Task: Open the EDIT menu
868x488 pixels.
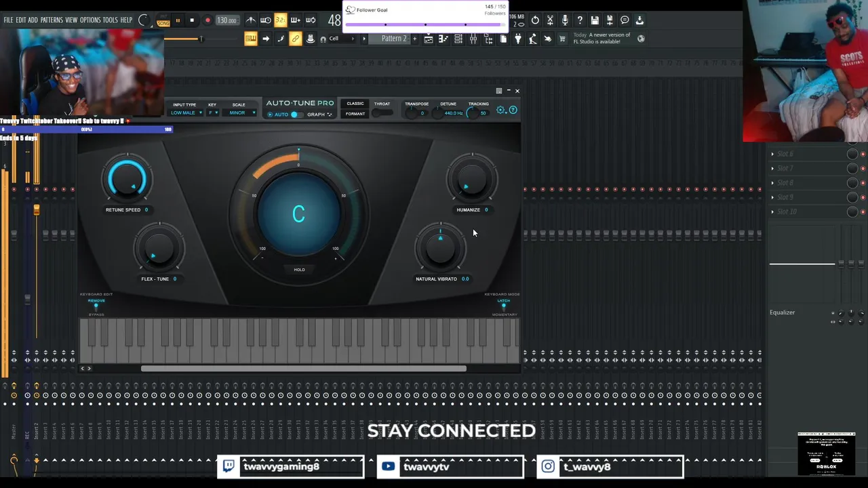Action: coord(21,20)
